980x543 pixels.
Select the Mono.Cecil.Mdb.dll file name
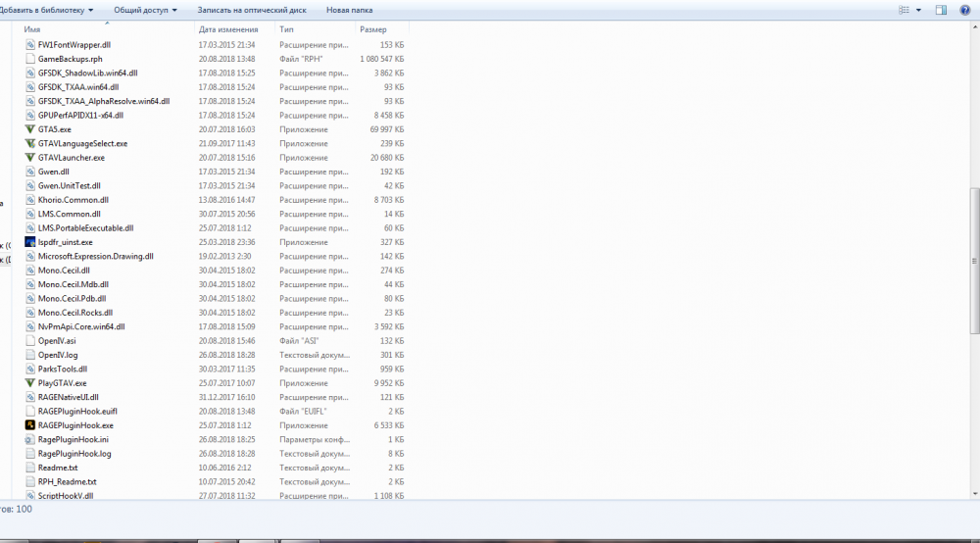(x=73, y=284)
